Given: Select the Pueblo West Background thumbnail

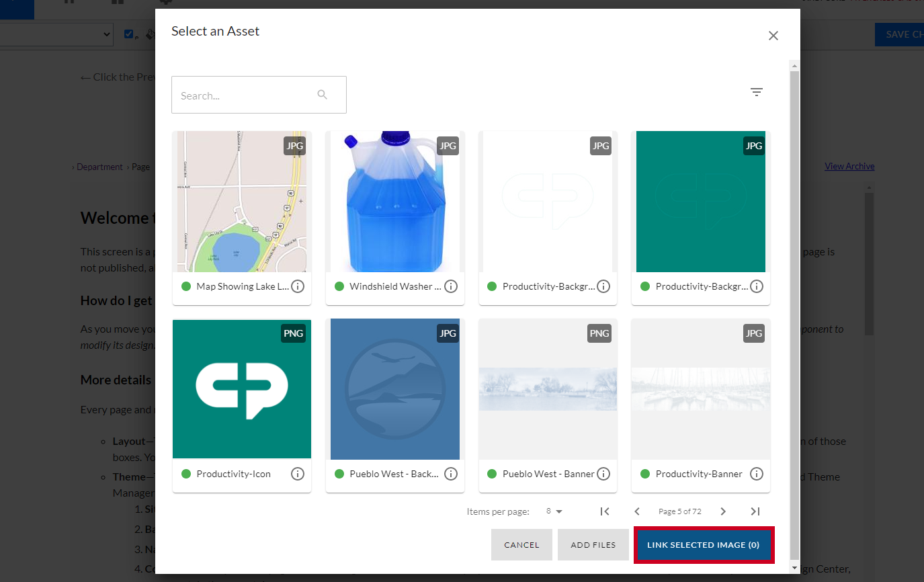Looking at the screenshot, I should (395, 388).
